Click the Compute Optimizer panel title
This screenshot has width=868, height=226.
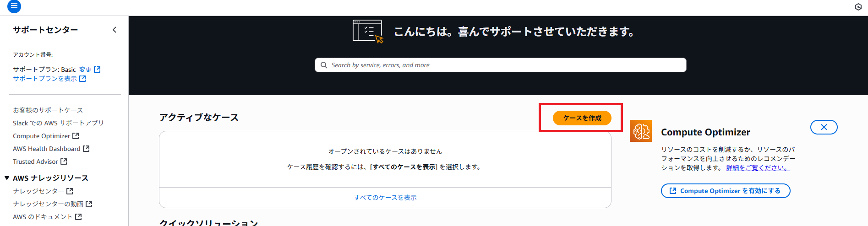[x=705, y=132]
